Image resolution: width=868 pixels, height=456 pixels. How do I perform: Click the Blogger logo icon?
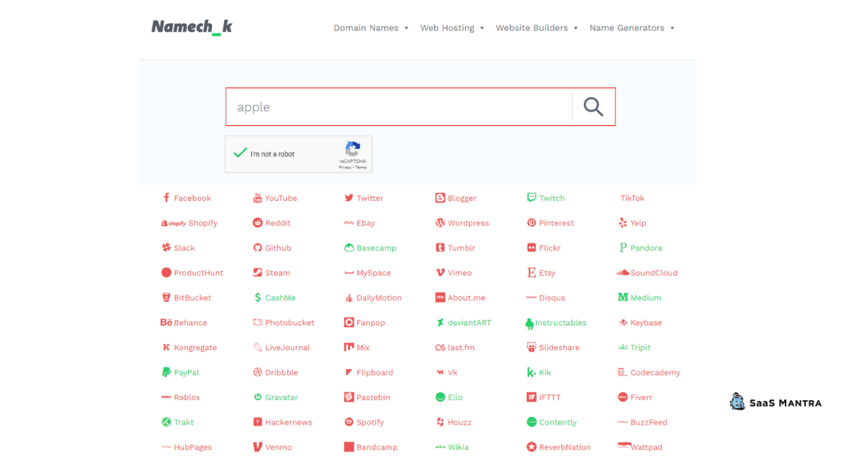(440, 198)
